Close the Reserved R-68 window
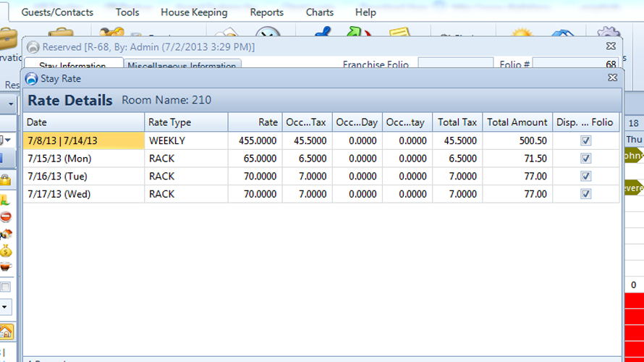644x362 pixels. [x=611, y=46]
